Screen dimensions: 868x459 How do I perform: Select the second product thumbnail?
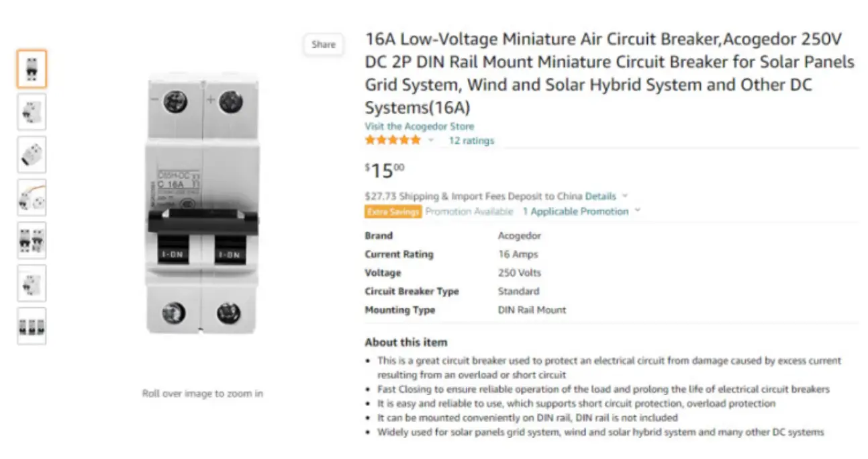click(32, 112)
